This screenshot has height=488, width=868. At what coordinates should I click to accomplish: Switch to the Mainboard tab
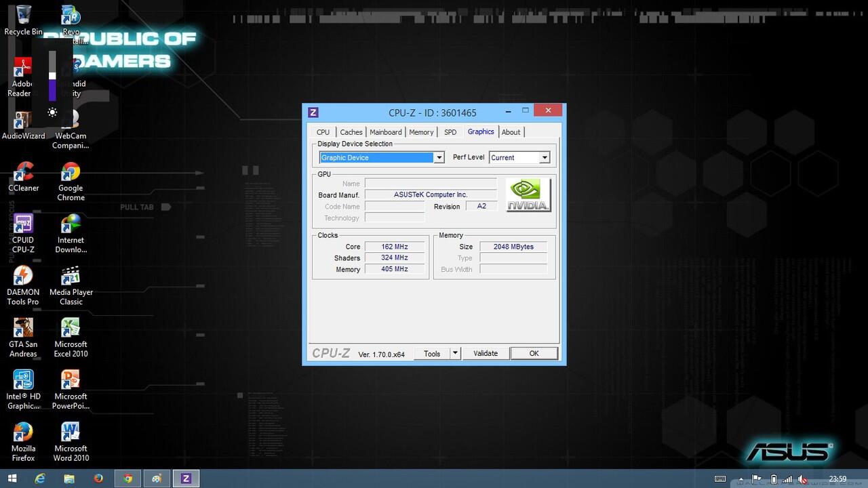385,132
